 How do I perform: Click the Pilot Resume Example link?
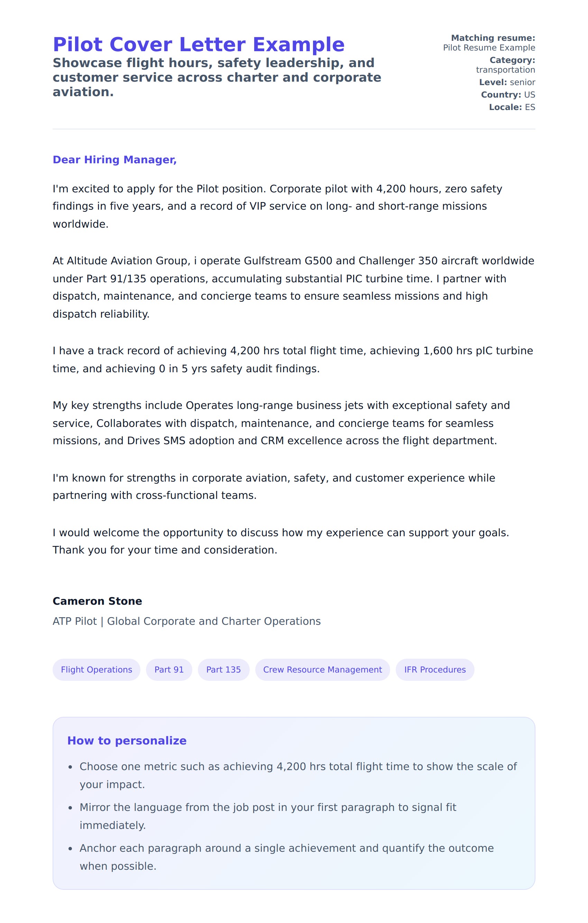489,48
